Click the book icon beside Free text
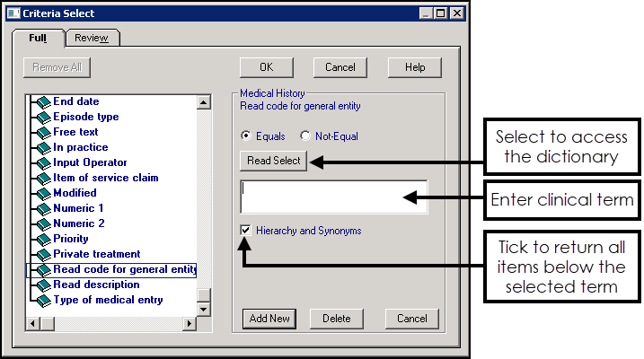 (x=42, y=133)
